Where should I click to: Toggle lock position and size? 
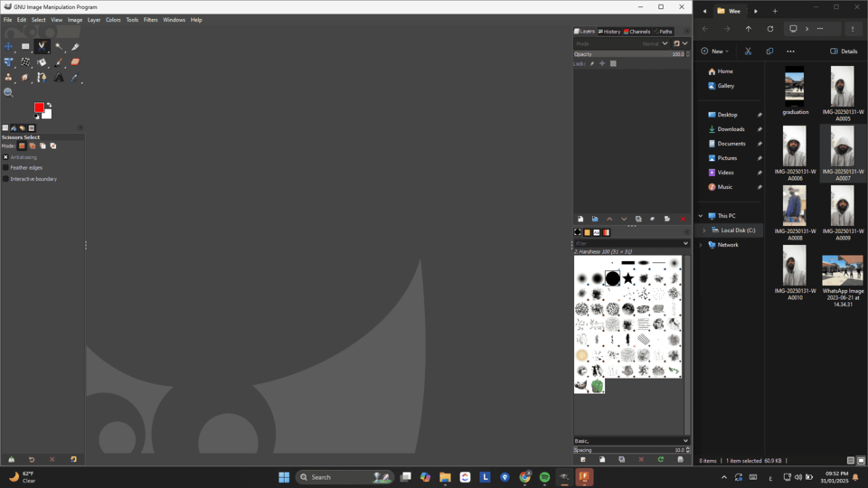pos(602,63)
